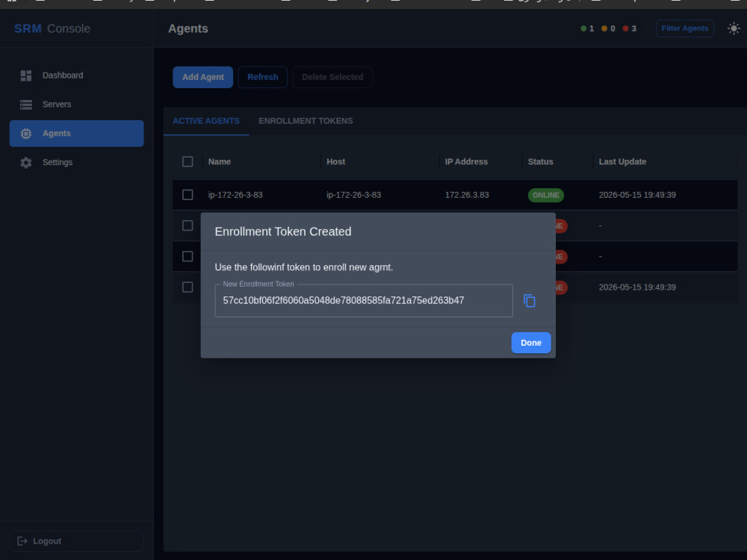Click the Settings gear icon
This screenshot has height=560, width=747.
pos(25,162)
